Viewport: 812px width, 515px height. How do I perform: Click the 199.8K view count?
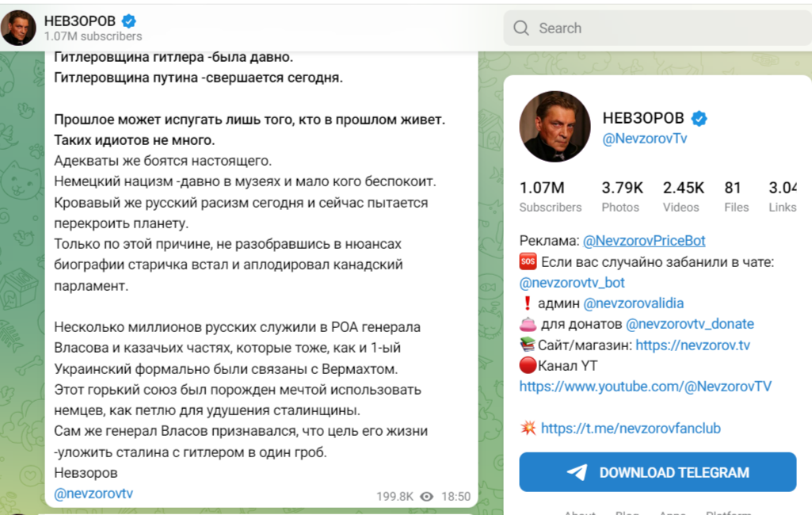395,497
